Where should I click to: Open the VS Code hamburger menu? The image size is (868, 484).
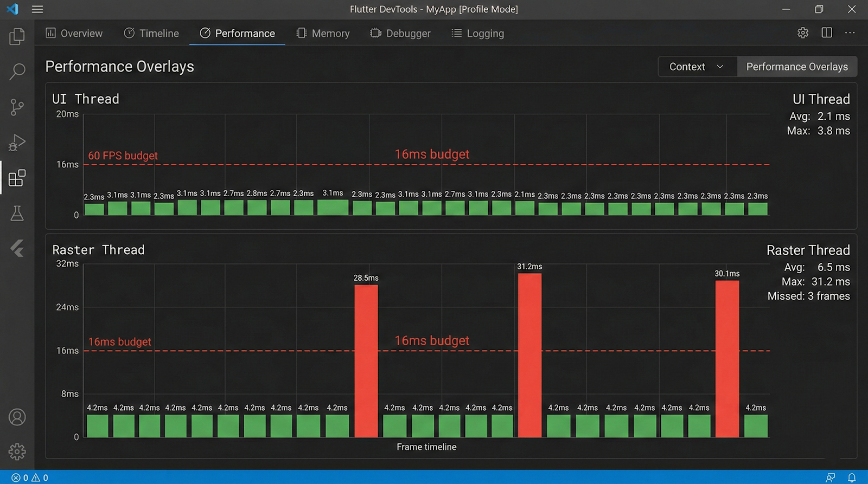[x=37, y=9]
